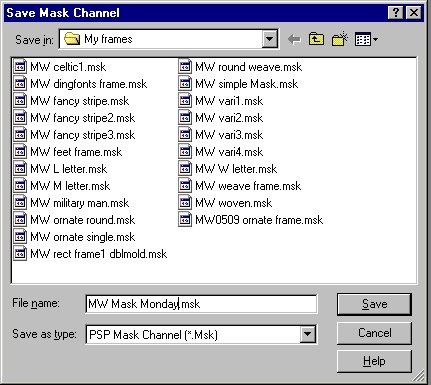The image size is (431, 385).
Task: Save the mask channel file
Action: tap(374, 304)
